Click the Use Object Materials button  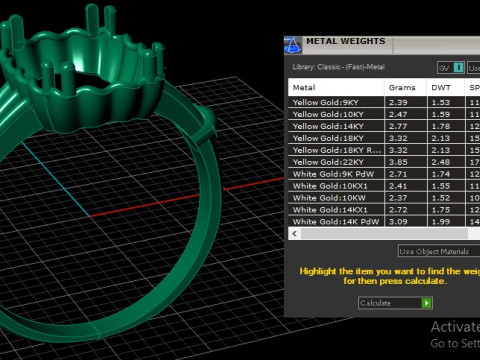[x=439, y=251]
